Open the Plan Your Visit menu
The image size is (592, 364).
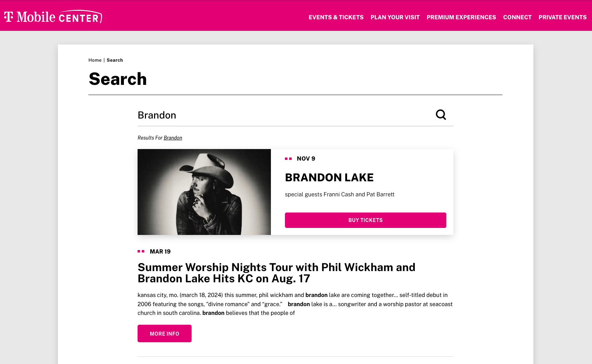(395, 17)
